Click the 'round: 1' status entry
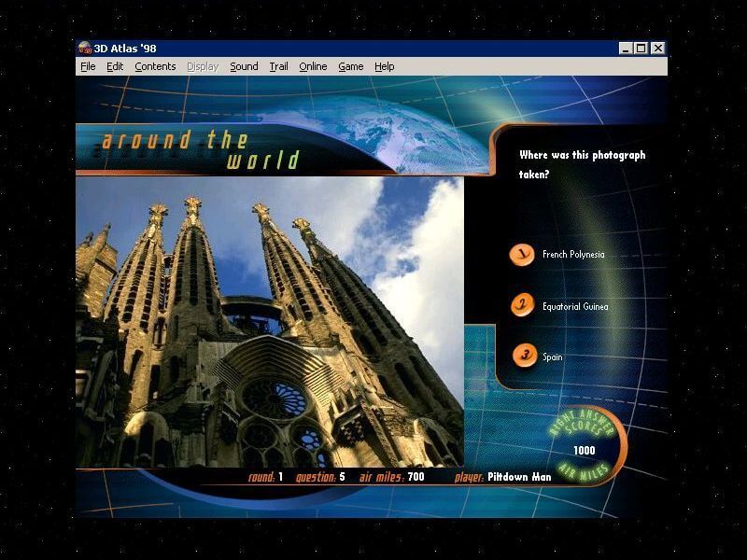The height and width of the screenshot is (560, 747). (265, 477)
